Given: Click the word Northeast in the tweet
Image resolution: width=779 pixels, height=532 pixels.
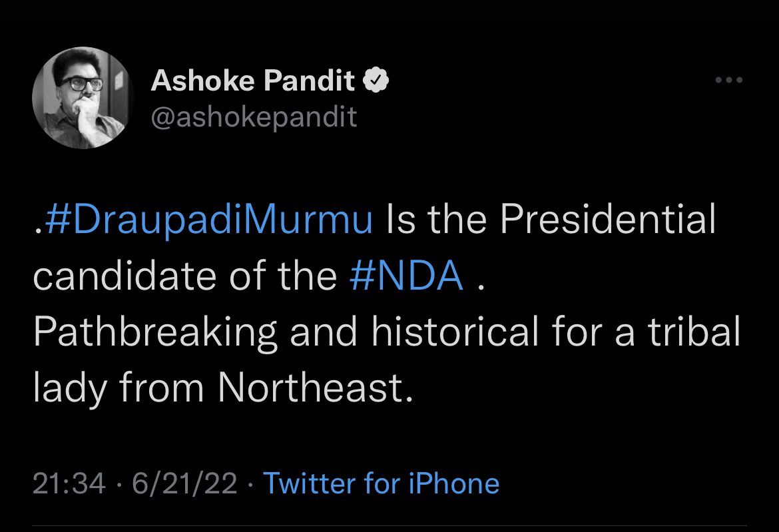Looking at the screenshot, I should tap(316, 388).
